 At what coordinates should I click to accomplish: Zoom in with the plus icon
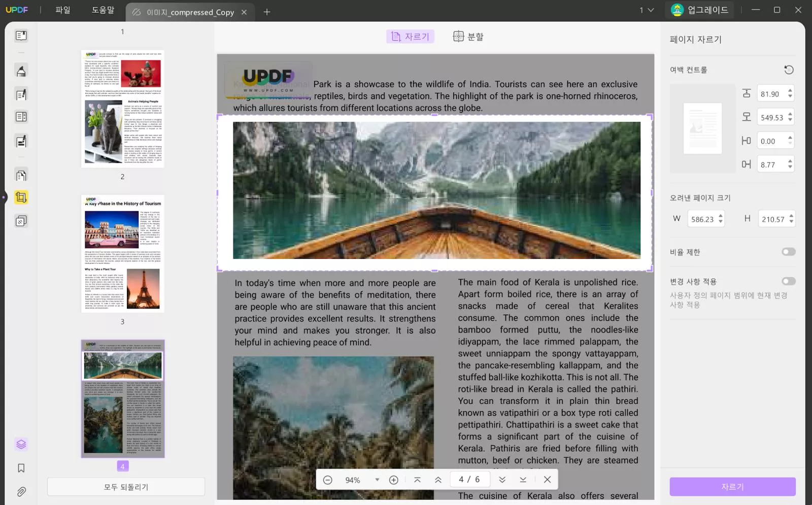[393, 480]
